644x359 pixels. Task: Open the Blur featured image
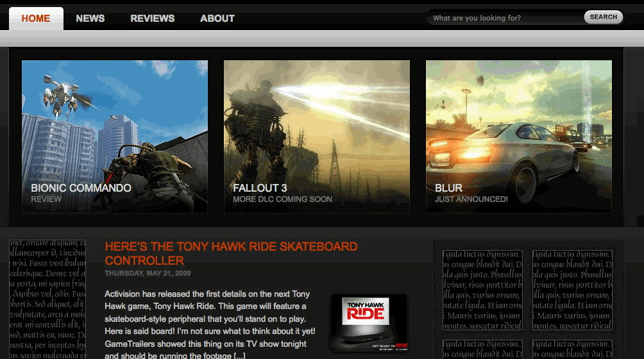[519, 137]
